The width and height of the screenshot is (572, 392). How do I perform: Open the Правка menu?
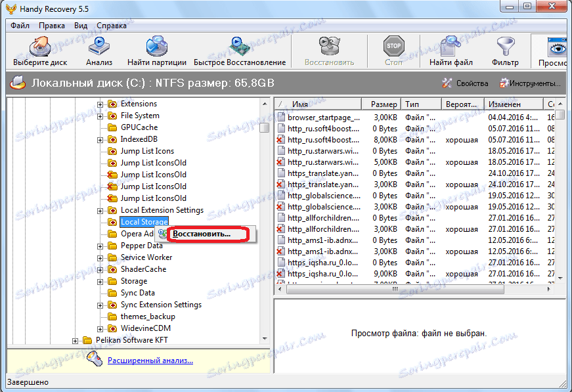[x=52, y=26]
